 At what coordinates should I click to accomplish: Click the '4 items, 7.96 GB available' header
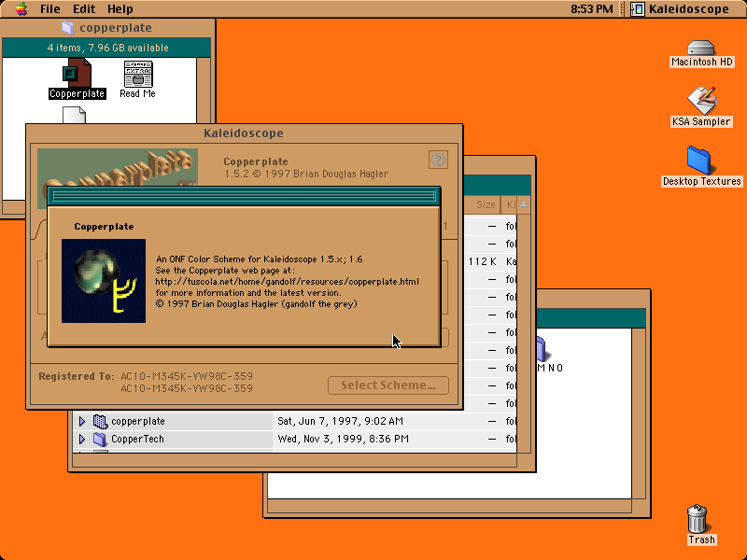(107, 49)
